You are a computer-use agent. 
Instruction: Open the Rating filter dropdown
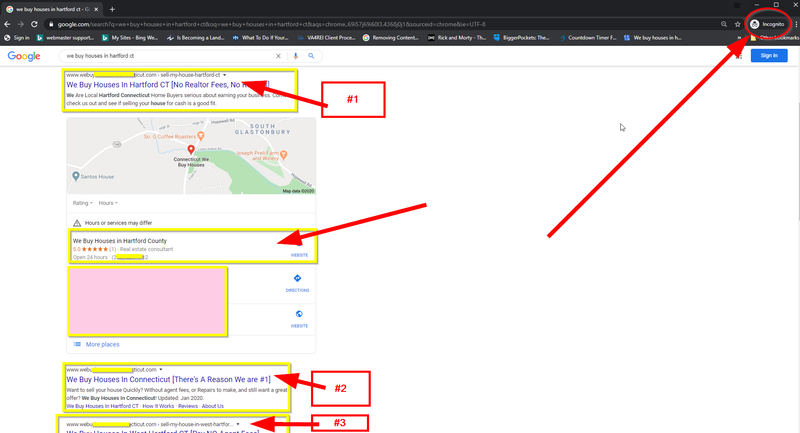coord(82,203)
